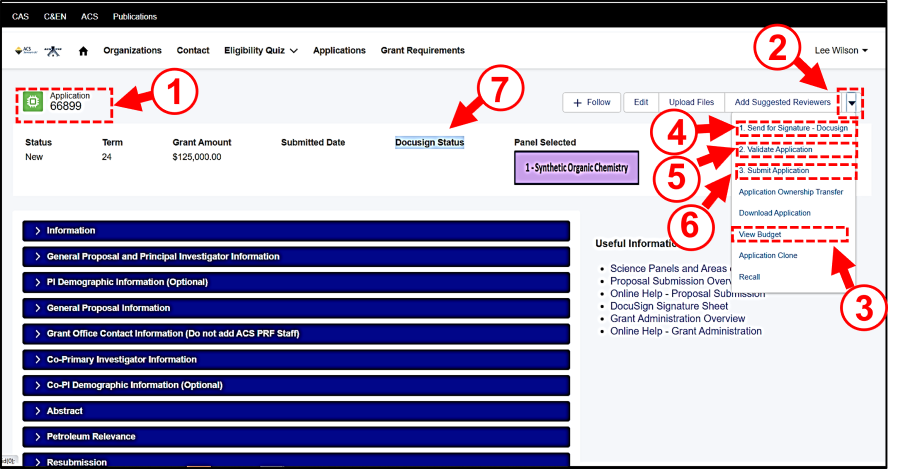Image resolution: width=900 pixels, height=469 pixels.
Task: Expand the Information section
Action: click(70, 230)
